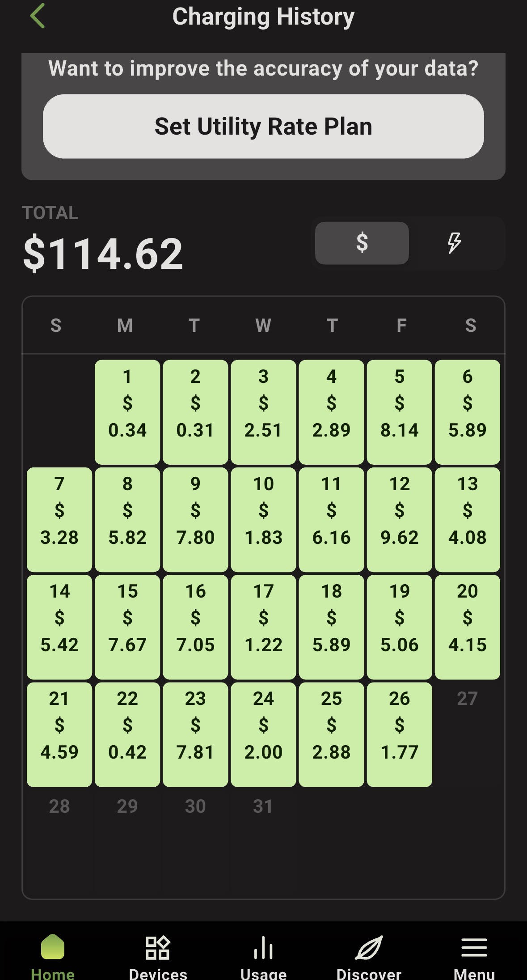Viewport: 527px width, 980px height.
Task: Open the Devices tab icon
Action: point(158,948)
